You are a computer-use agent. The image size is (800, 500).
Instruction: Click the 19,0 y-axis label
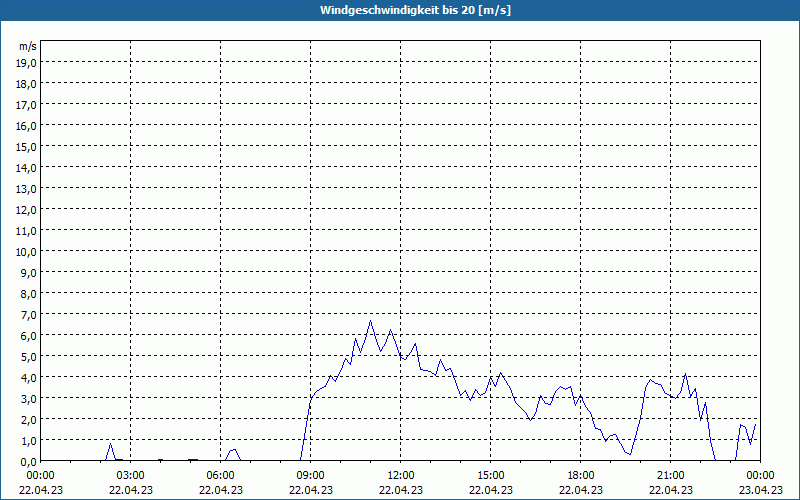pos(27,63)
